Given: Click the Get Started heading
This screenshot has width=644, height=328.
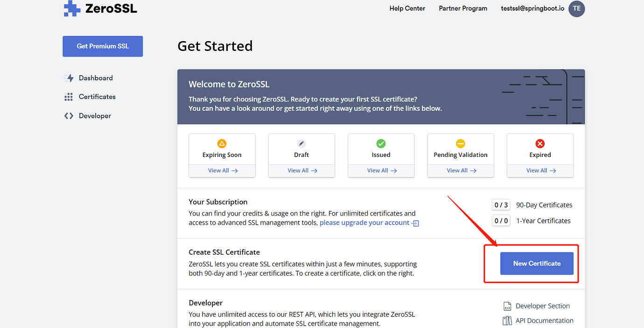Looking at the screenshot, I should (215, 46).
